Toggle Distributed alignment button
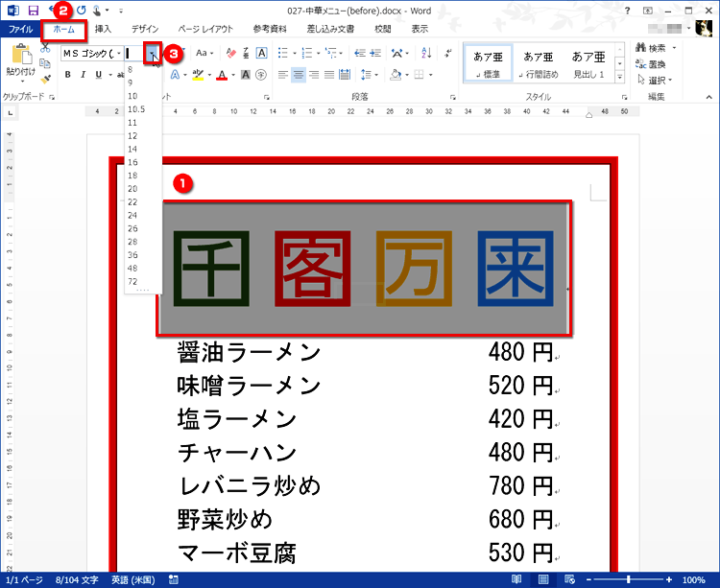Screen dimensions: 720x588 pos(345,74)
